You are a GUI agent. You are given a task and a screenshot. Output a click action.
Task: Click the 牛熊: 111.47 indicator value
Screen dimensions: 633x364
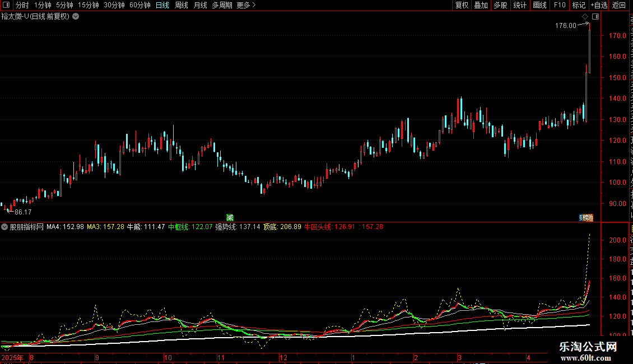tap(146, 227)
